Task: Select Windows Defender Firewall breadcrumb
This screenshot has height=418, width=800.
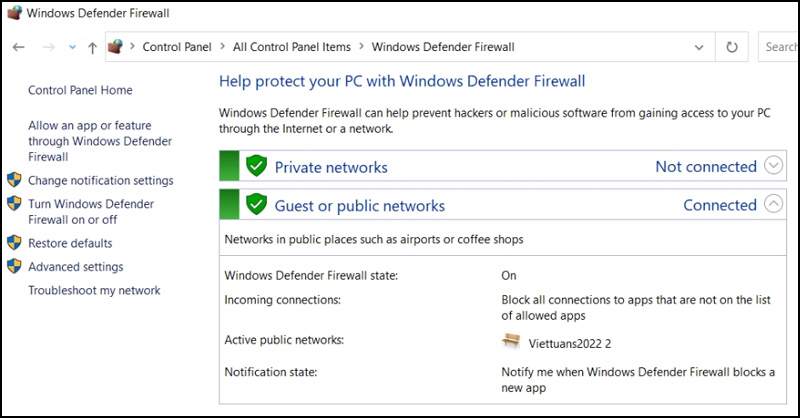Action: (443, 47)
